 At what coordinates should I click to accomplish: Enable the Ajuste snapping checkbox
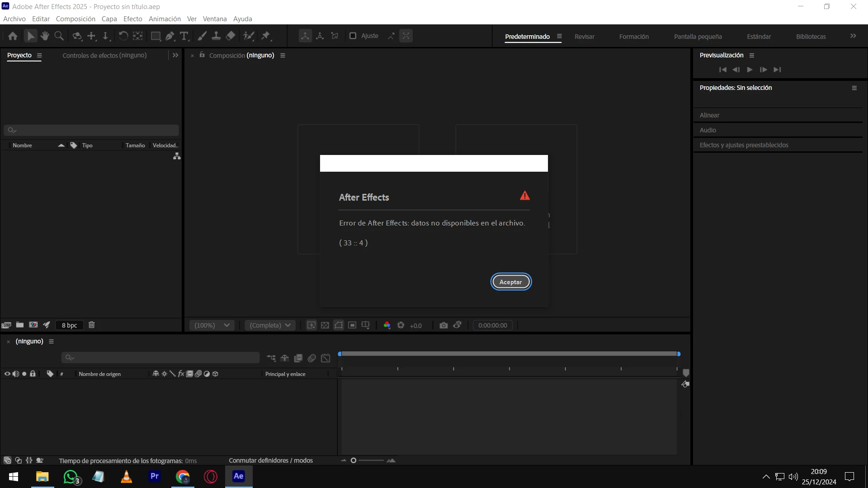[x=353, y=36]
